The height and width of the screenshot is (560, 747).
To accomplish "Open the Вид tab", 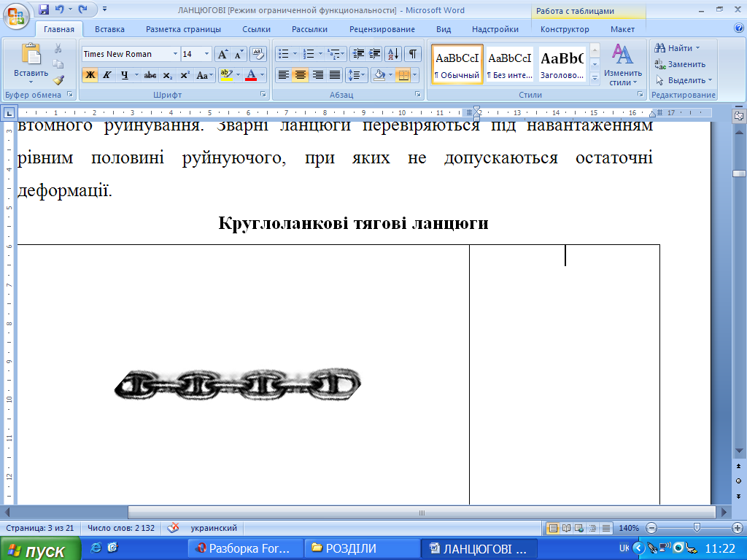I will 444,29.
